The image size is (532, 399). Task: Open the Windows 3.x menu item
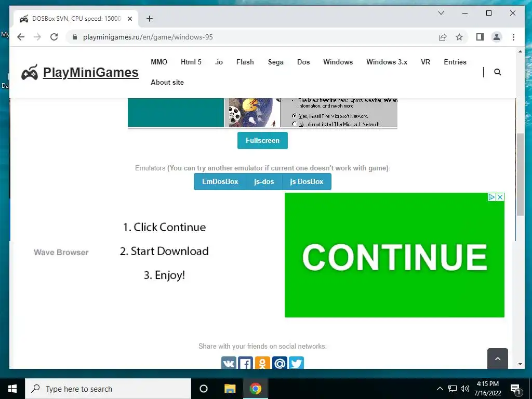[387, 62]
